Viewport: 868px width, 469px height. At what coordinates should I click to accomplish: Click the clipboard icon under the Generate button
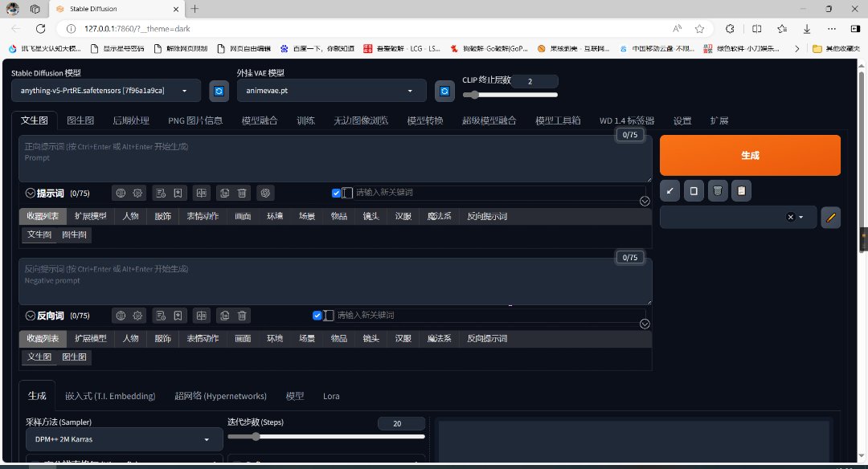741,191
